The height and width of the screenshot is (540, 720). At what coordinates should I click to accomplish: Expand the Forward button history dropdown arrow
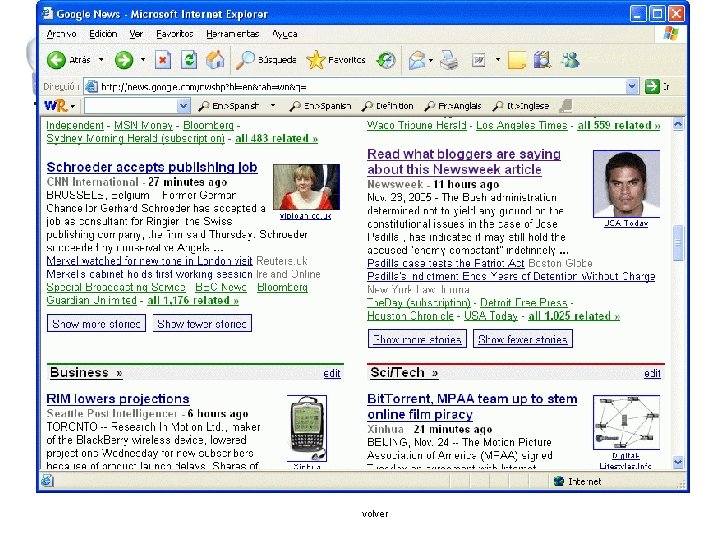[x=143, y=60]
